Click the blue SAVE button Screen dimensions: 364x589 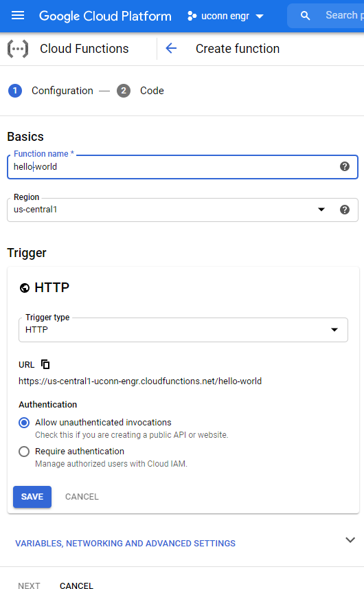coord(32,497)
